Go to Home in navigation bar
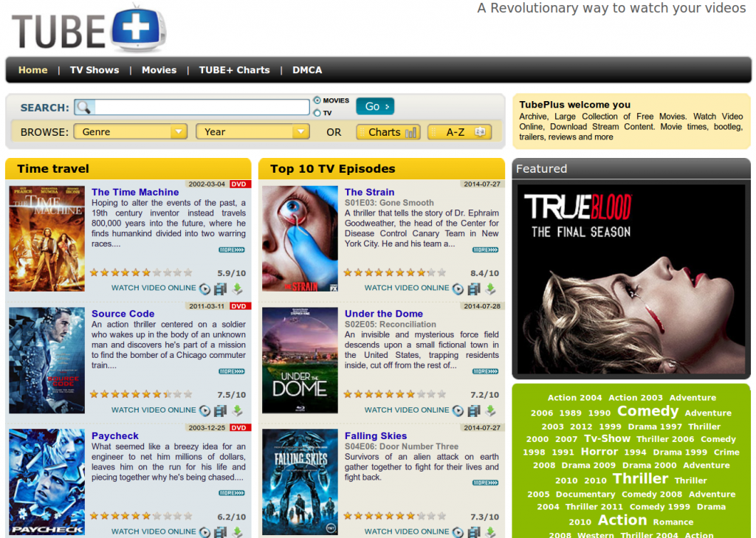This screenshot has height=538, width=756. coord(32,70)
